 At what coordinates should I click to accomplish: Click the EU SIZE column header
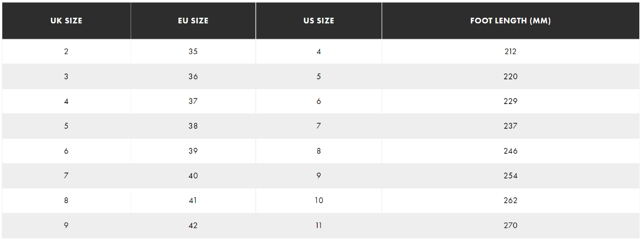(x=193, y=21)
